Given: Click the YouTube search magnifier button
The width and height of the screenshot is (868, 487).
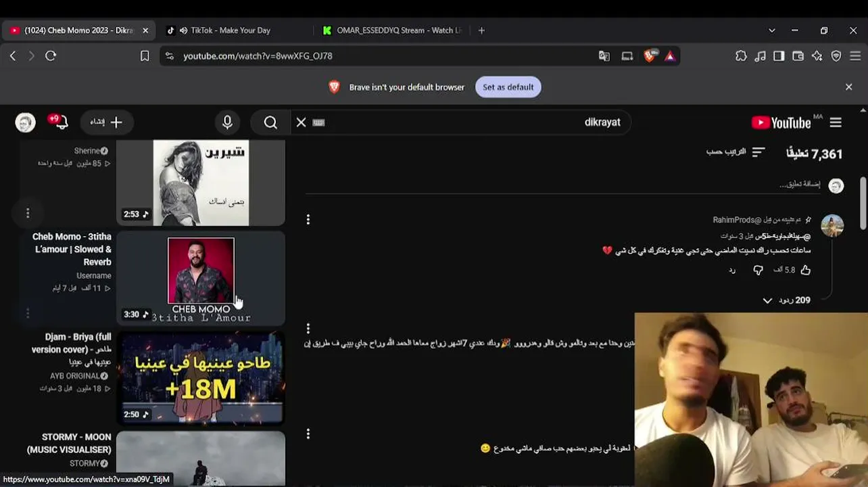Looking at the screenshot, I should click(x=270, y=122).
